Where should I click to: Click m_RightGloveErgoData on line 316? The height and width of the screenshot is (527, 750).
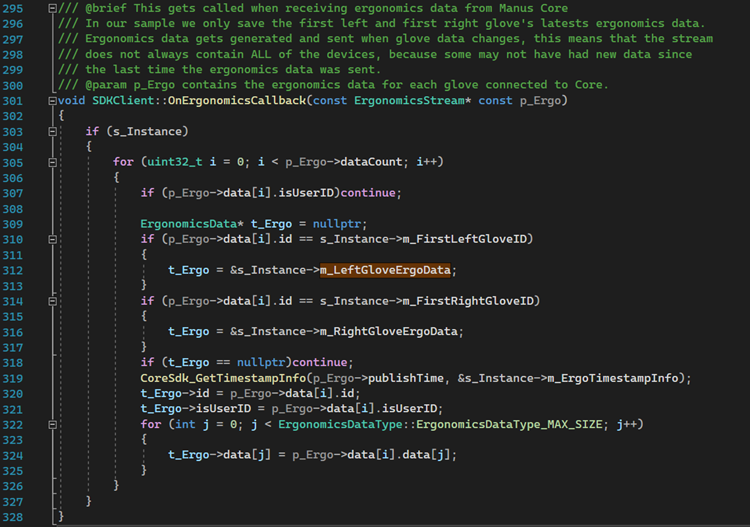388,331
